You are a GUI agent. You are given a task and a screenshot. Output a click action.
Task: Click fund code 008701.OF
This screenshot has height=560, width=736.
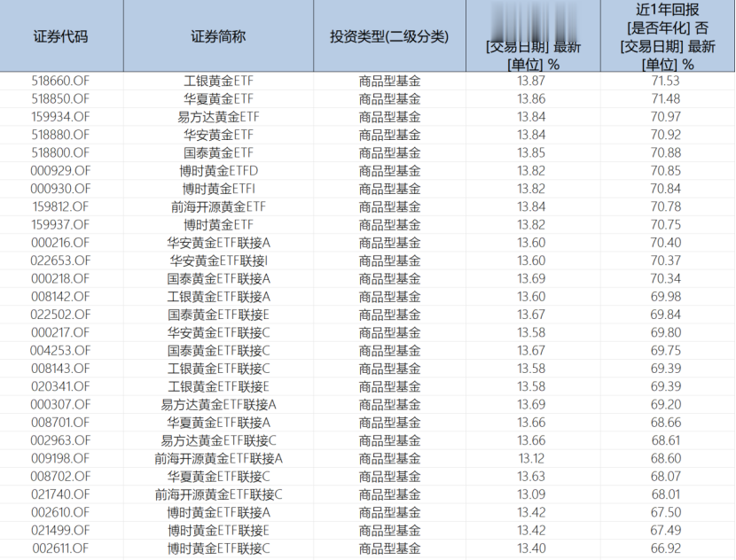[60, 423]
